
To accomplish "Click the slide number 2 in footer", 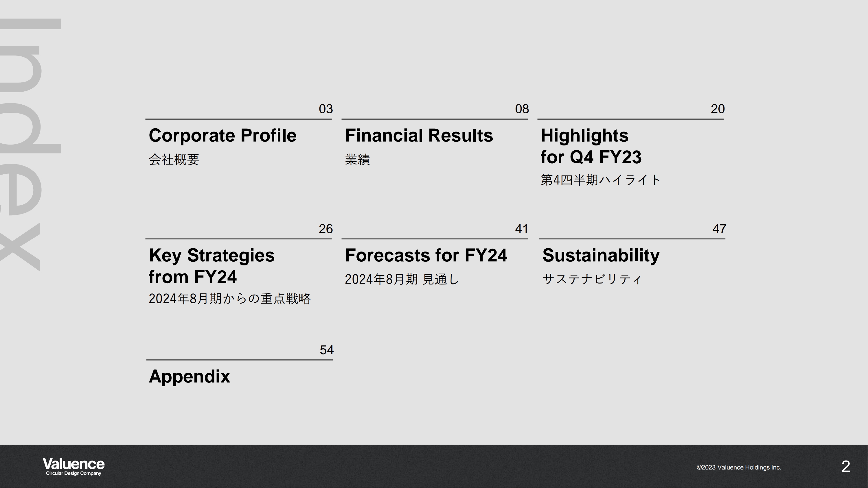I will 846,466.
